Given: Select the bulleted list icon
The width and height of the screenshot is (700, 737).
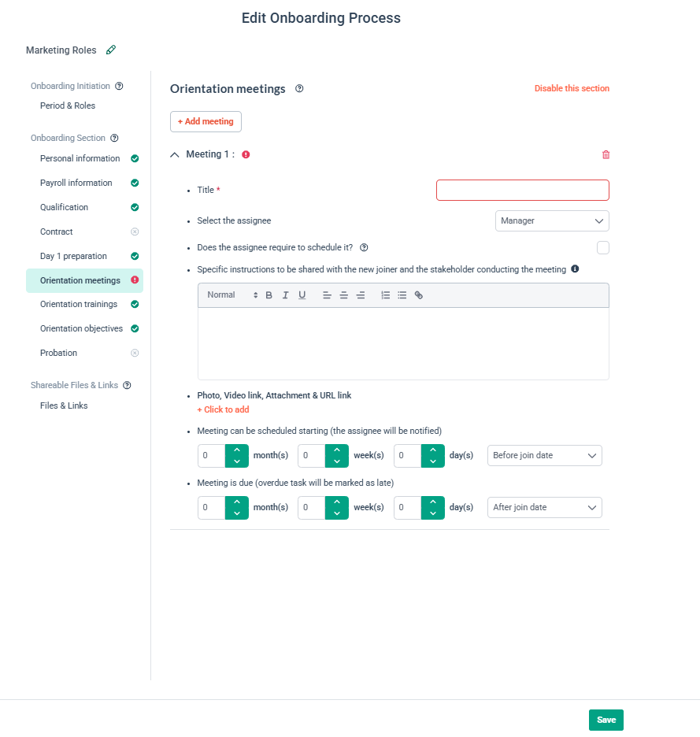Looking at the screenshot, I should click(x=402, y=294).
